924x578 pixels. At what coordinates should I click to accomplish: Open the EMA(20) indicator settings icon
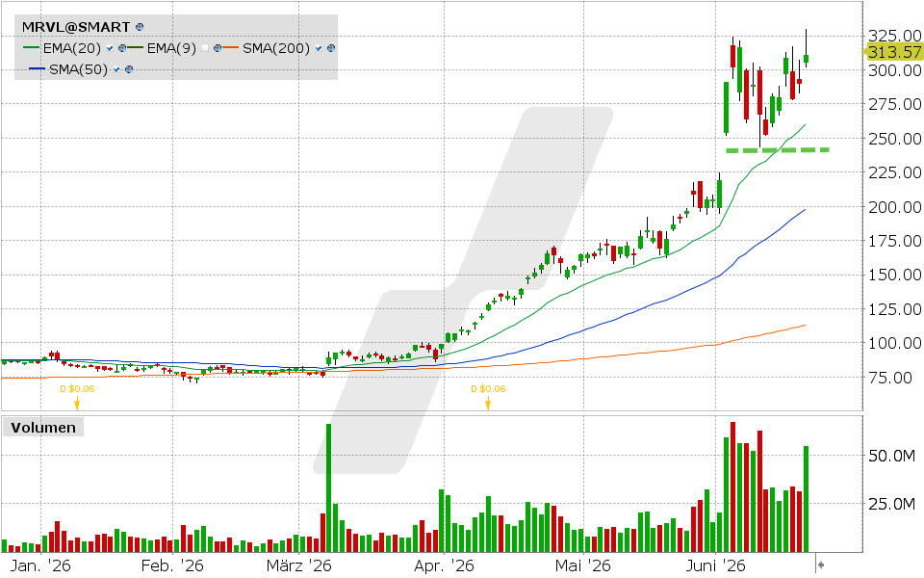pyautogui.click(x=122, y=48)
